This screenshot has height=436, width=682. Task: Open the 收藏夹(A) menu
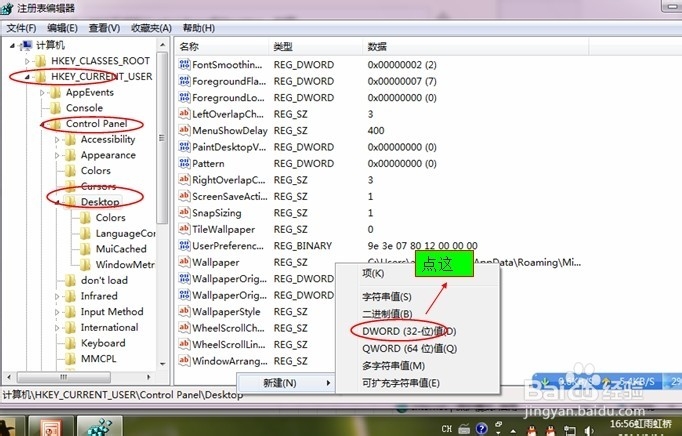click(x=151, y=28)
